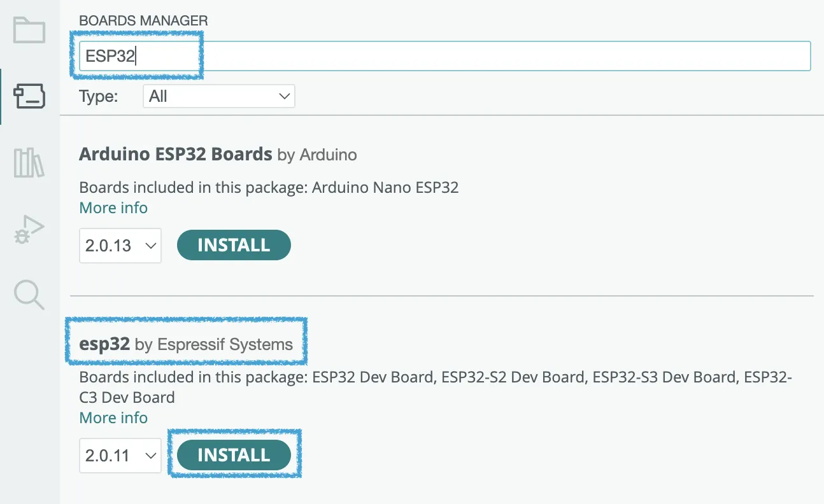The image size is (824, 504).
Task: Open the Boards Manager sidebar icon
Action: tap(29, 97)
